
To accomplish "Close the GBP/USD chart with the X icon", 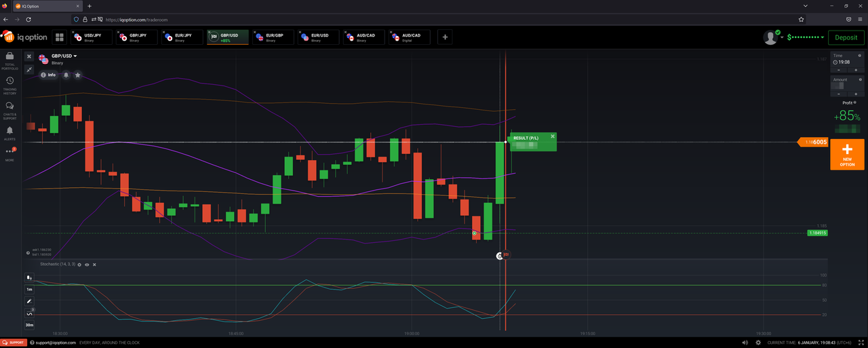I will (x=29, y=56).
